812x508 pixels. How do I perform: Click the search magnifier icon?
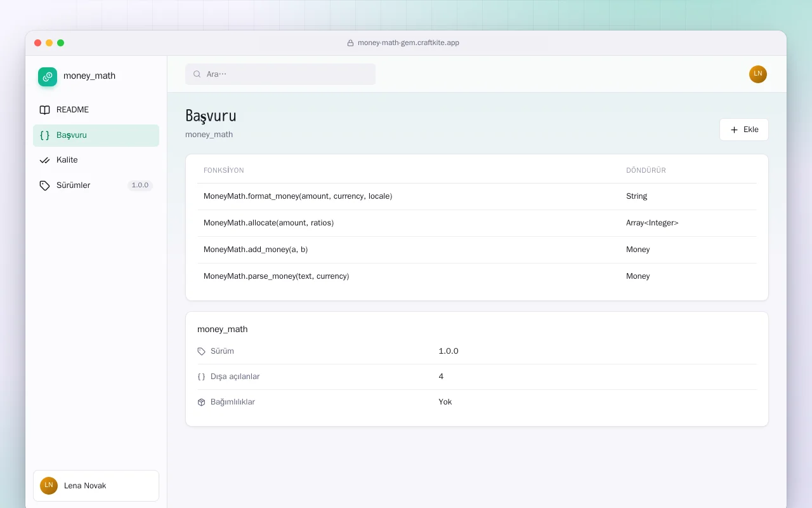click(x=197, y=74)
